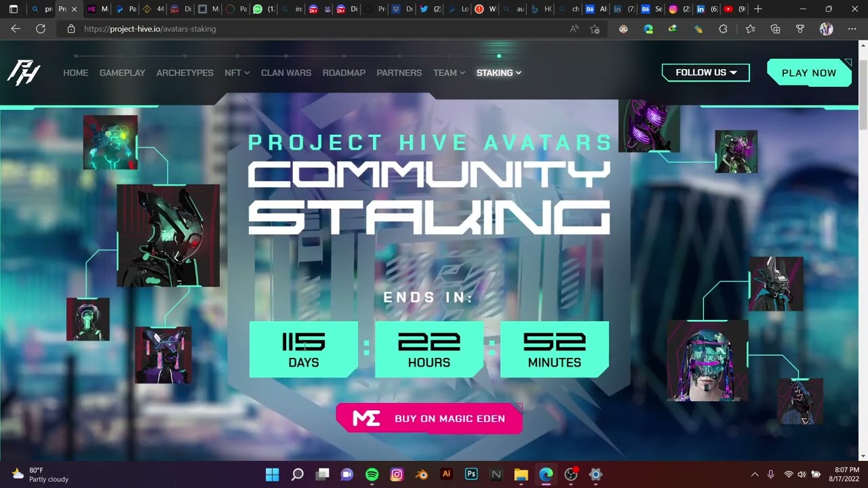
Task: Open GAMEPLAY nav link
Action: click(122, 73)
